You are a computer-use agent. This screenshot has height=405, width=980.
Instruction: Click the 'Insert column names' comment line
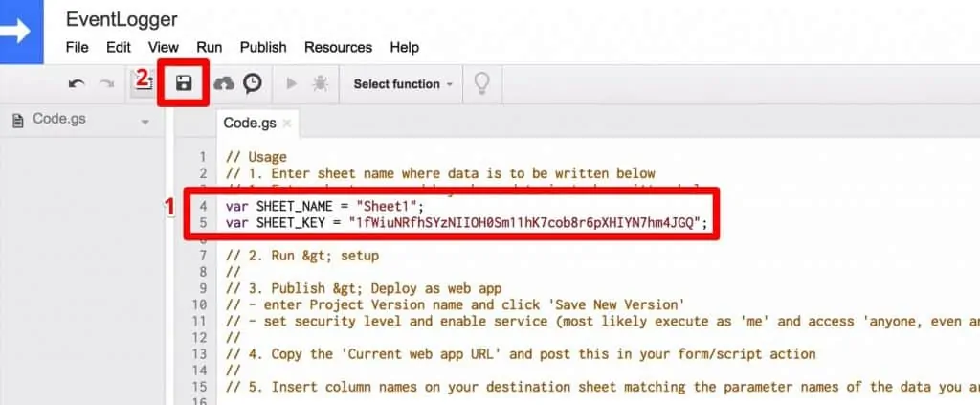[603, 387]
